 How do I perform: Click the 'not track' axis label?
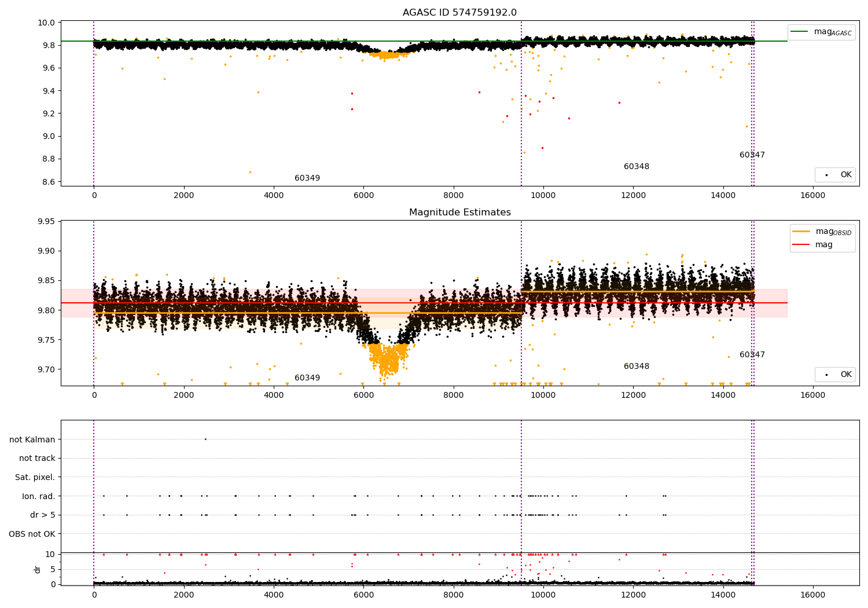37,459
